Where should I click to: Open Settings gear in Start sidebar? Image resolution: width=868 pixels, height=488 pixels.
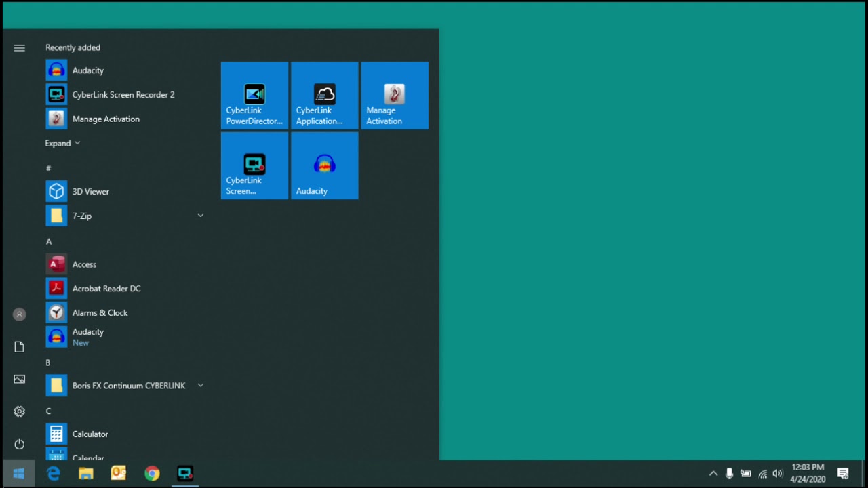pyautogui.click(x=19, y=411)
